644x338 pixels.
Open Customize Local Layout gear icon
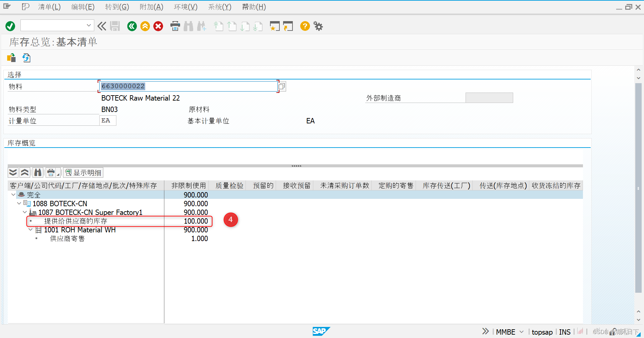318,26
